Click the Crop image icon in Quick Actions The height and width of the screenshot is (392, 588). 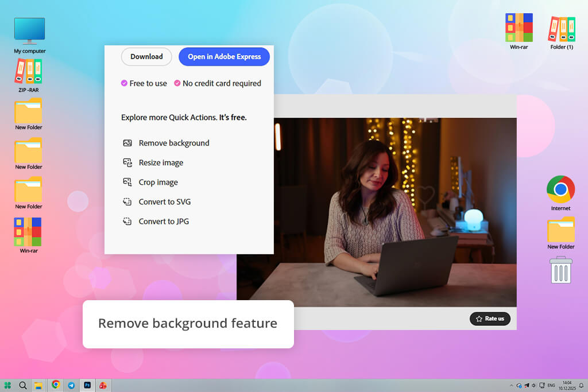point(127,182)
